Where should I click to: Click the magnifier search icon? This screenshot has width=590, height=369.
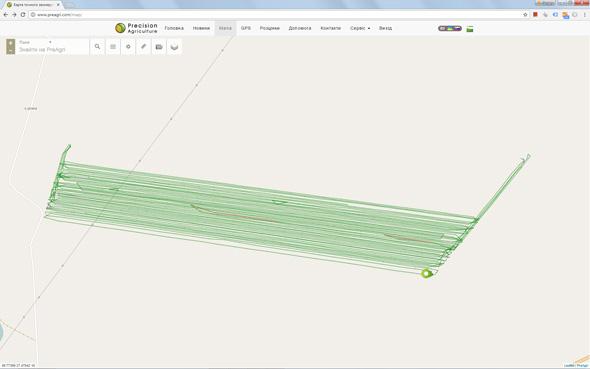(x=97, y=47)
